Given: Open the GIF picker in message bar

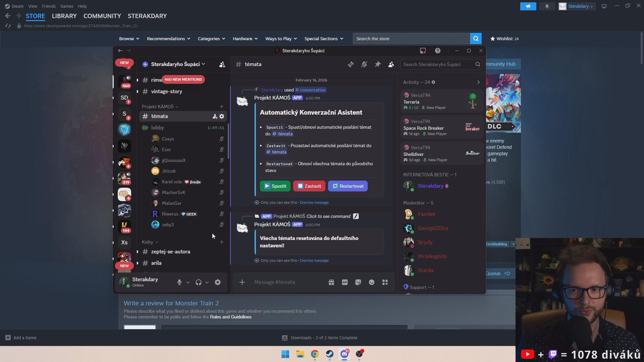Looking at the screenshot, I should tap(344, 282).
